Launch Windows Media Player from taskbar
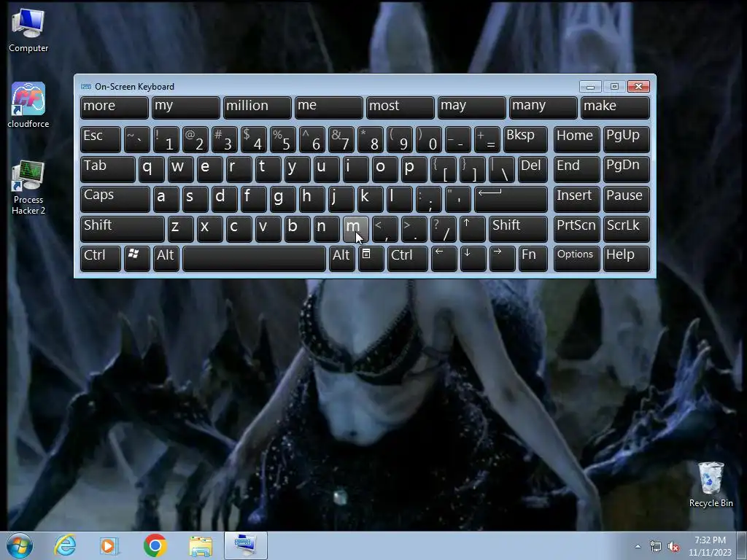Image resolution: width=747 pixels, height=560 pixels. point(109,545)
